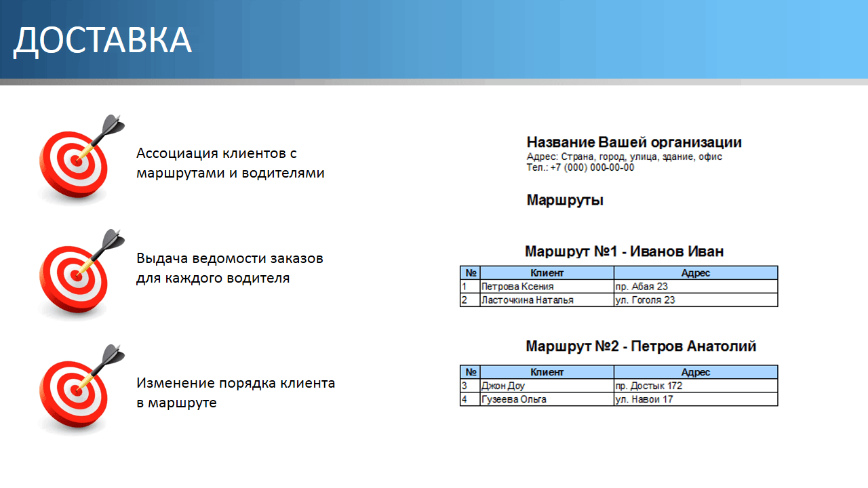Click the heading 'Маршрут №2 - Петров Анатолий'

point(641,346)
